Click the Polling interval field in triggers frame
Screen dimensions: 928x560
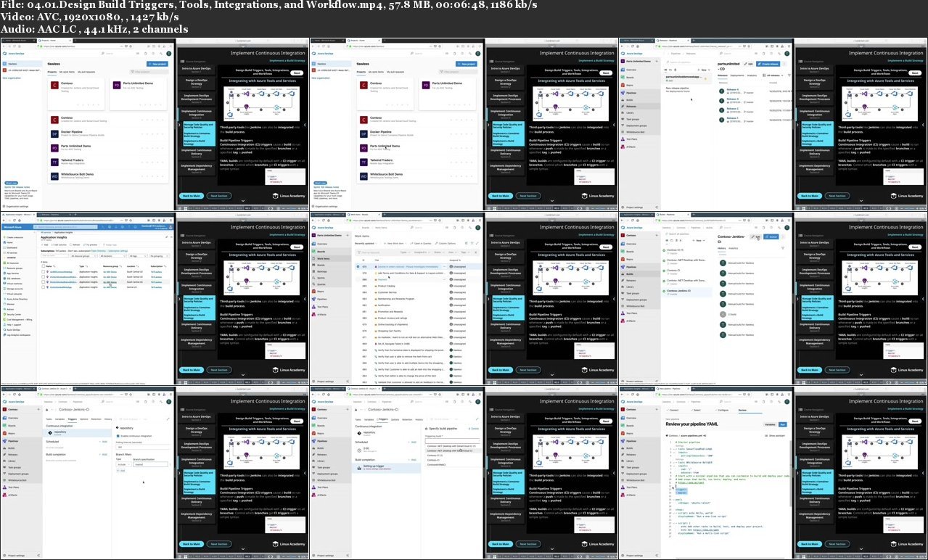[x=143, y=447]
